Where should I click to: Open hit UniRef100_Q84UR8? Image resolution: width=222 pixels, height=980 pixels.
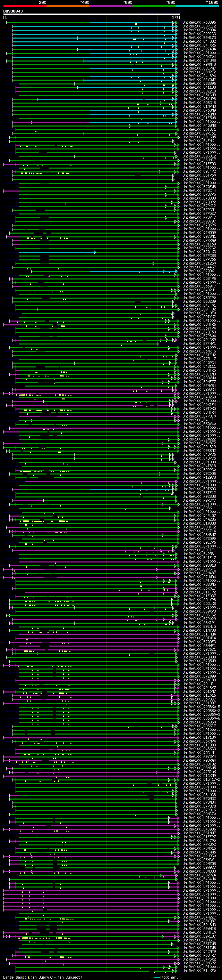[x=199, y=61]
